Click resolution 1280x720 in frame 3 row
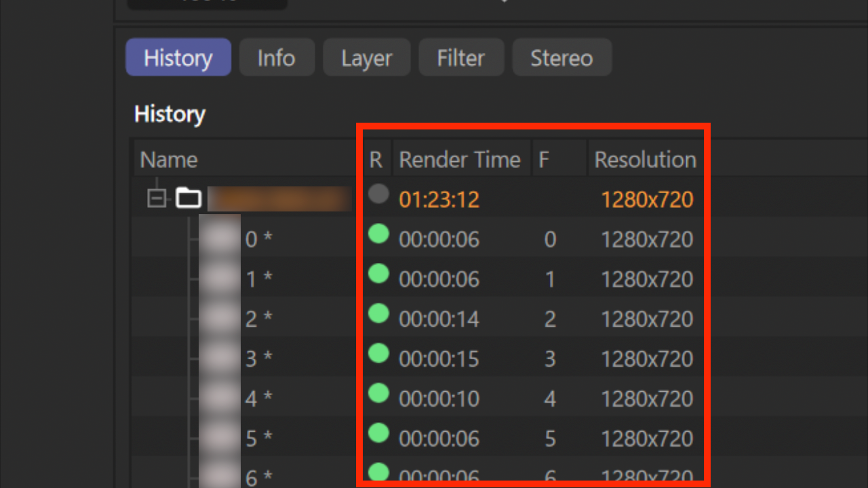Viewport: 868px width, 488px height. tap(647, 359)
